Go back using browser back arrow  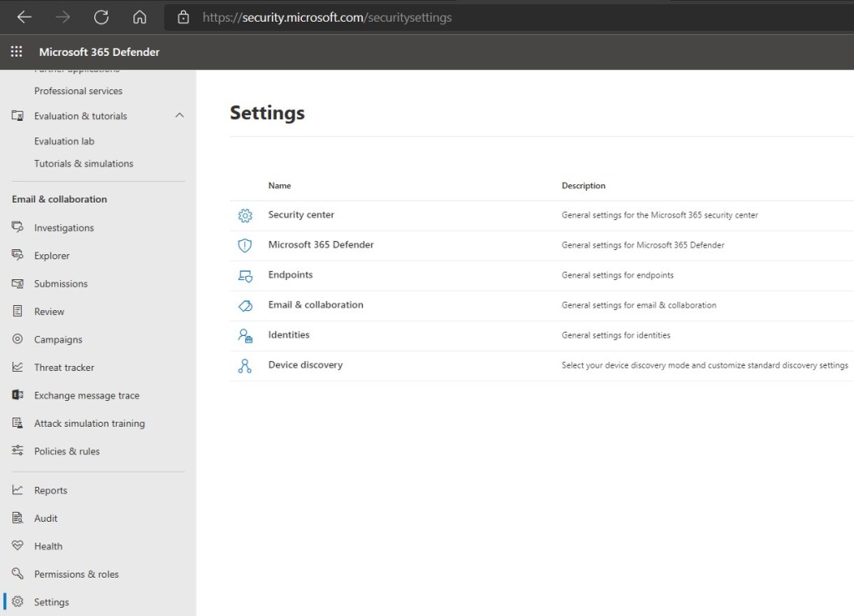pyautogui.click(x=24, y=17)
